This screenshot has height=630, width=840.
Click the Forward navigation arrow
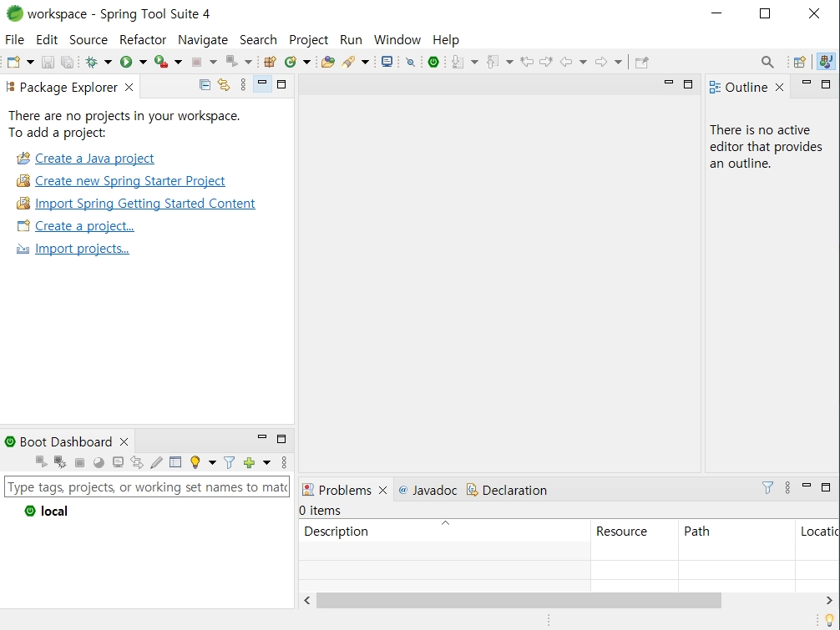(601, 62)
